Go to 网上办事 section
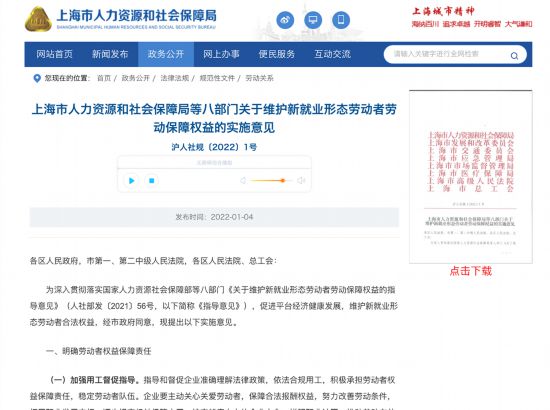This screenshot has height=410, width=550. (221, 54)
